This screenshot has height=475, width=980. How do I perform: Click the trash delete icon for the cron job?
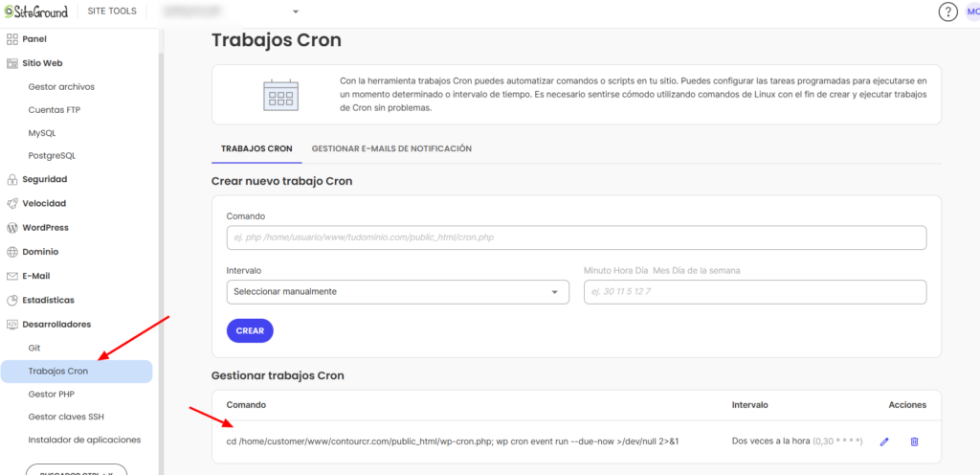coord(914,441)
